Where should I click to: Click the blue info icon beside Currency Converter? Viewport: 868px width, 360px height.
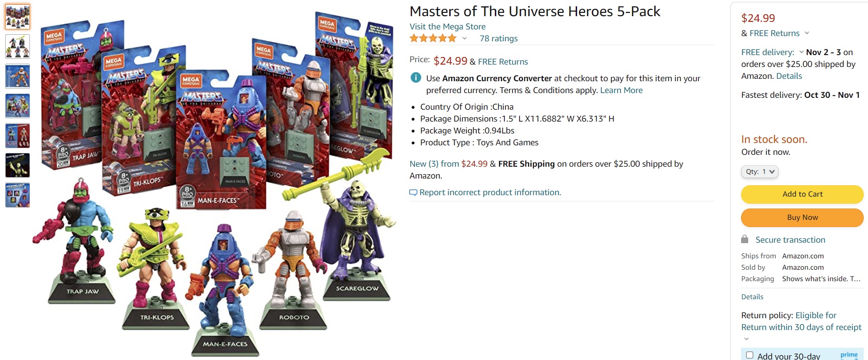(x=415, y=77)
